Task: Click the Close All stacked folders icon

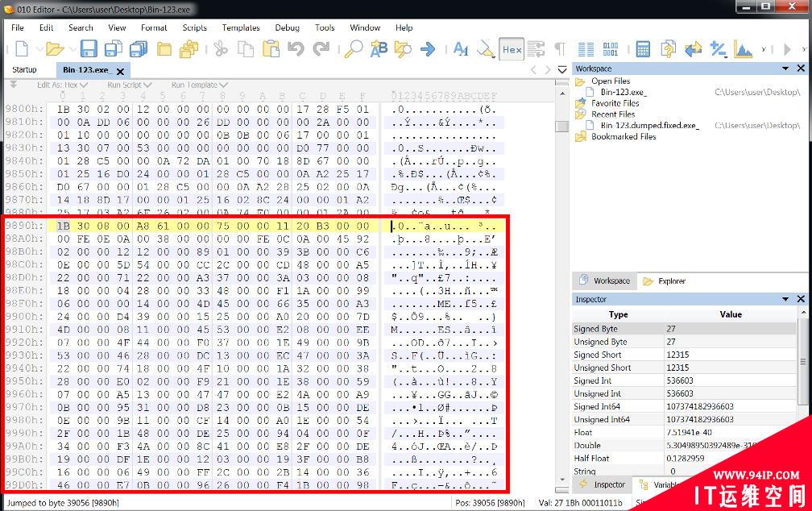Action: tap(189, 49)
